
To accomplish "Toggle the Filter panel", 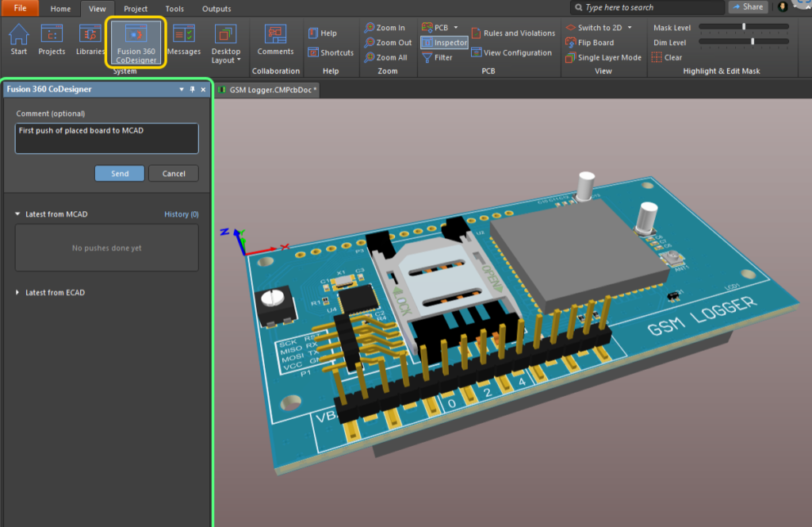I will point(437,58).
